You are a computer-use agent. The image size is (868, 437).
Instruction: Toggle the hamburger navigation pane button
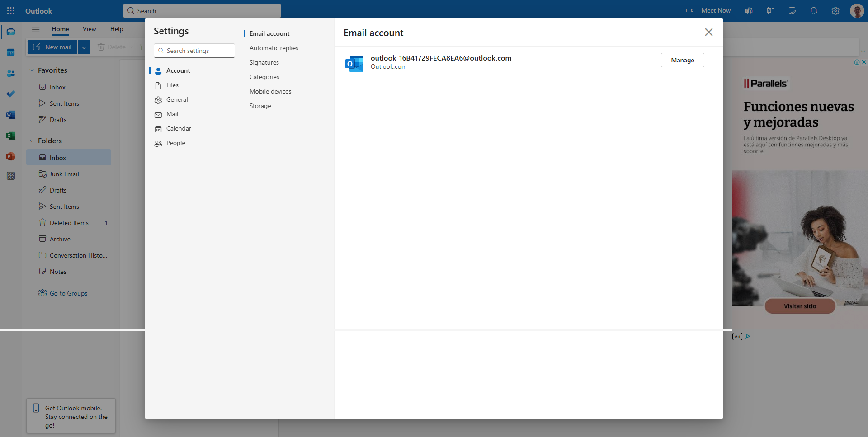coord(36,29)
